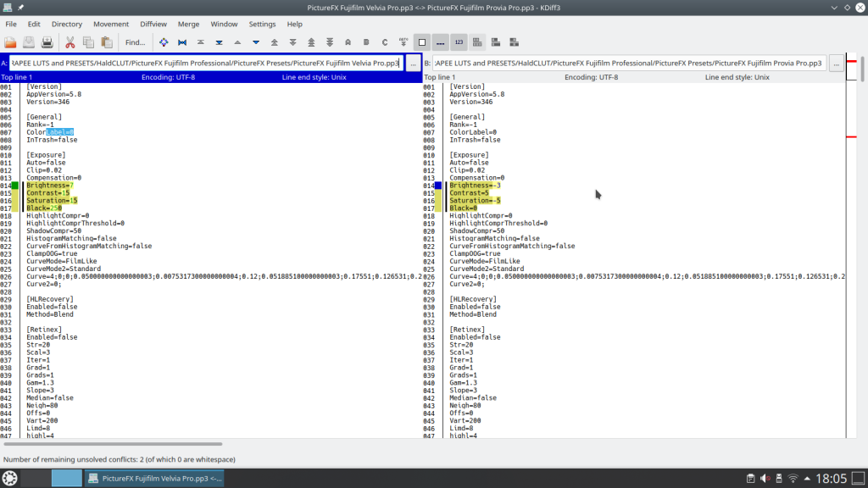Click file A path input field

click(x=207, y=63)
